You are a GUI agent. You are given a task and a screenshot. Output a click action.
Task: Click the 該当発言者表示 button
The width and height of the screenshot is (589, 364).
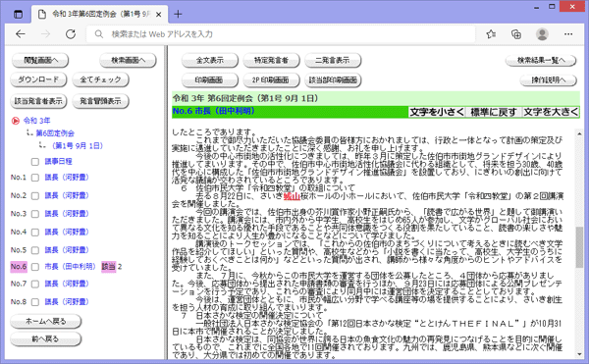(38, 101)
